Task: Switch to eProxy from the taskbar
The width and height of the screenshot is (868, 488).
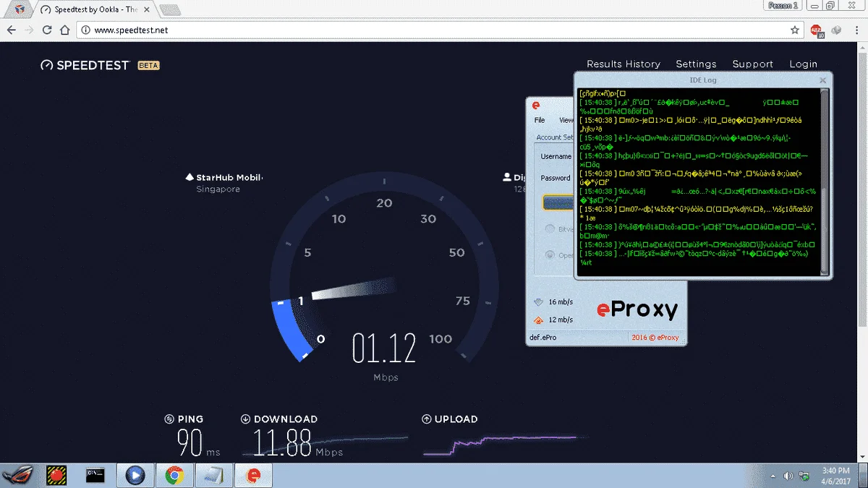Action: click(254, 475)
